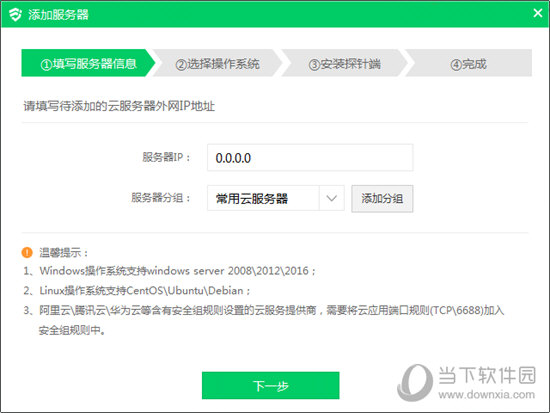Open the 服务器分组 dropdown arrow
This screenshot has height=413, width=550.
point(331,198)
